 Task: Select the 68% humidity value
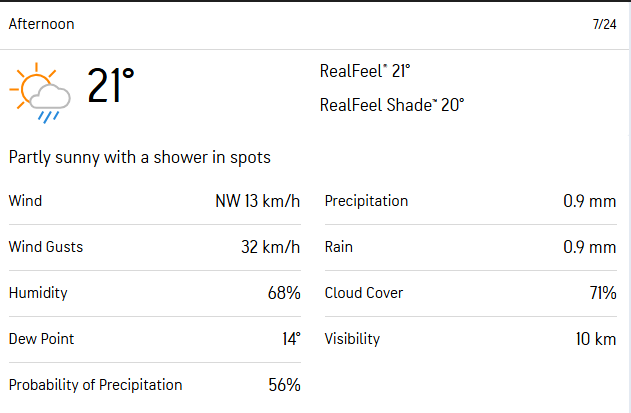tap(283, 293)
